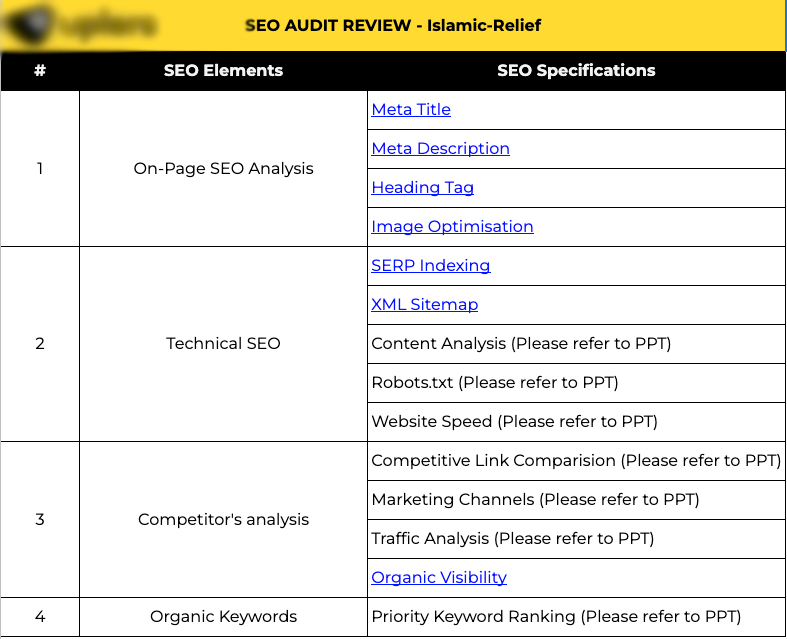The height and width of the screenshot is (639, 787).
Task: Open the Image Optimisation link
Action: [452, 227]
